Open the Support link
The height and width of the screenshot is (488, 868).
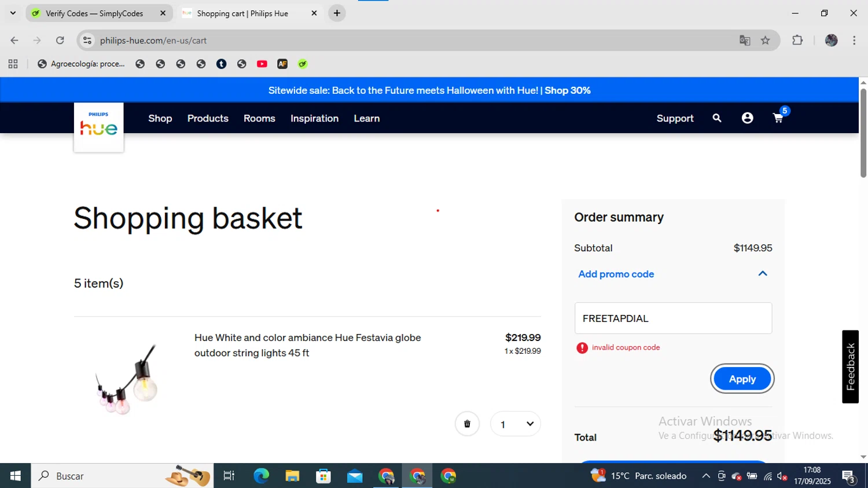675,118
